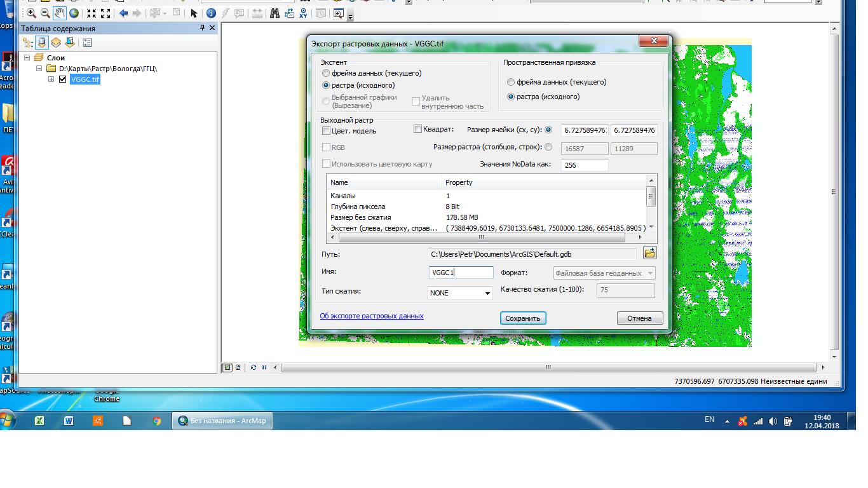Toggle visibility of VGGC.tif layer
The image size is (868, 488).
pyautogui.click(x=62, y=79)
